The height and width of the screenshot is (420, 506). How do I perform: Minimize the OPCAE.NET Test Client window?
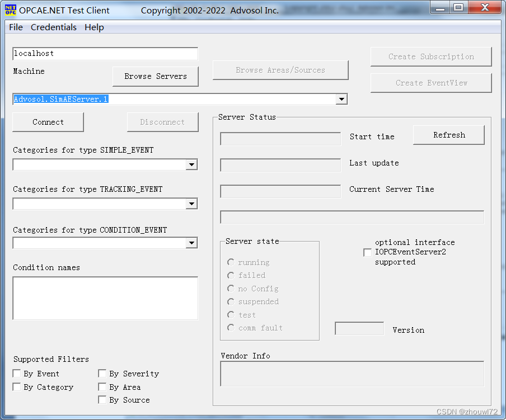click(x=440, y=8)
